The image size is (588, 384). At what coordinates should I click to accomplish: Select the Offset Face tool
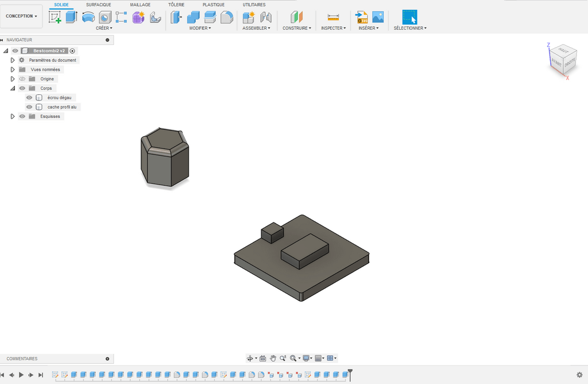pos(210,17)
